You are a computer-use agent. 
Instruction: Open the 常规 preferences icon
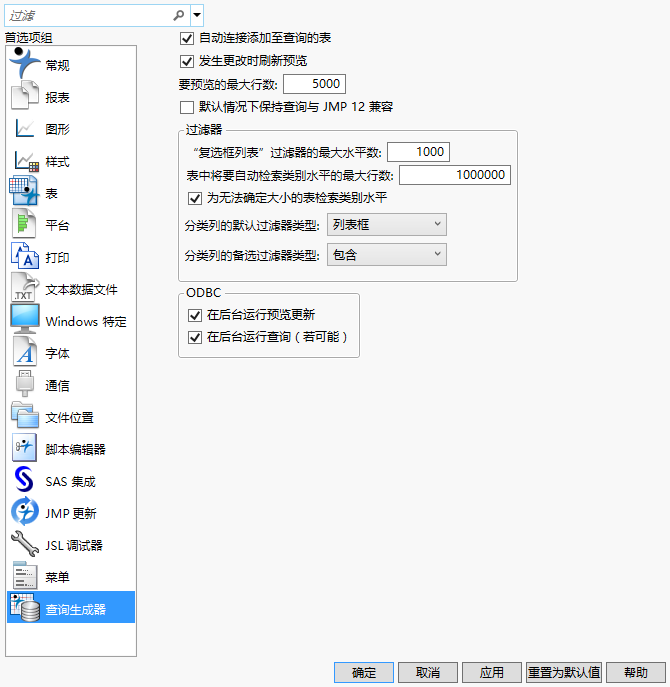point(25,64)
